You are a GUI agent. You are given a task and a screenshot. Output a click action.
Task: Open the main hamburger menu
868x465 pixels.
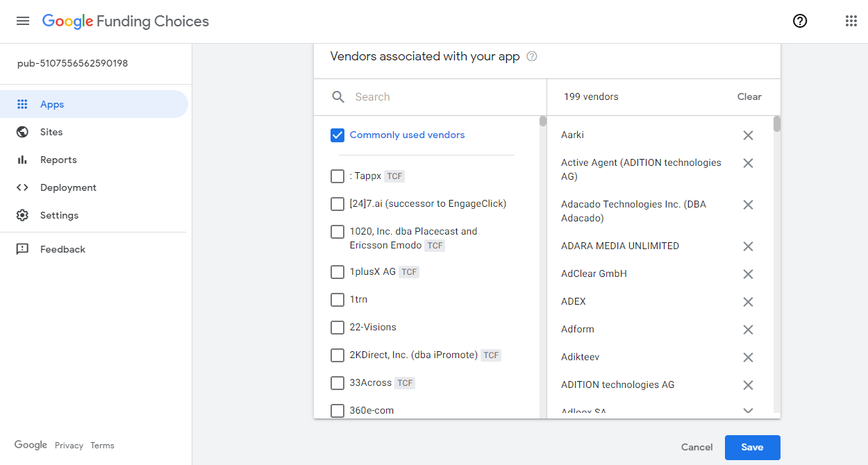[x=23, y=21]
